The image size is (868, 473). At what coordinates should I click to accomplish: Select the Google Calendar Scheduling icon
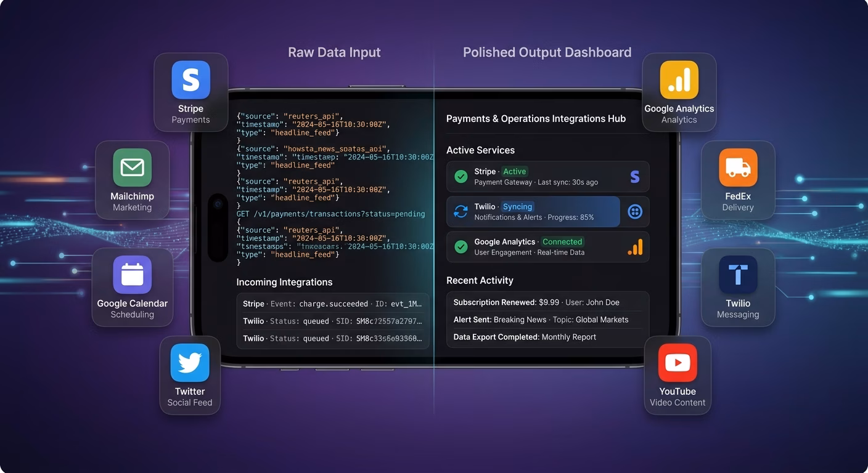tap(132, 275)
